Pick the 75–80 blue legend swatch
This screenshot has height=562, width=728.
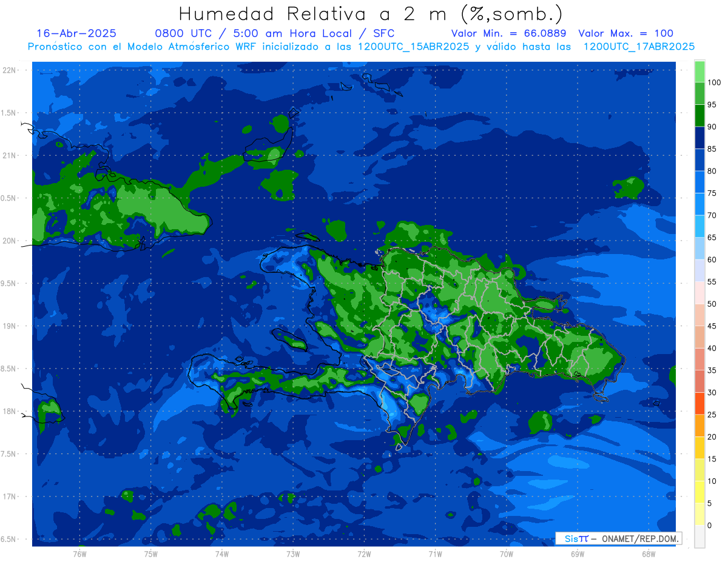pyautogui.click(x=699, y=182)
